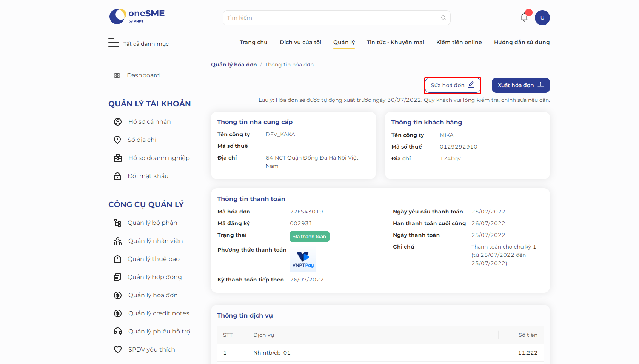The height and width of the screenshot is (364, 639).
Task: Open Tin tức - Khuyến mại menu
Action: pos(396,42)
